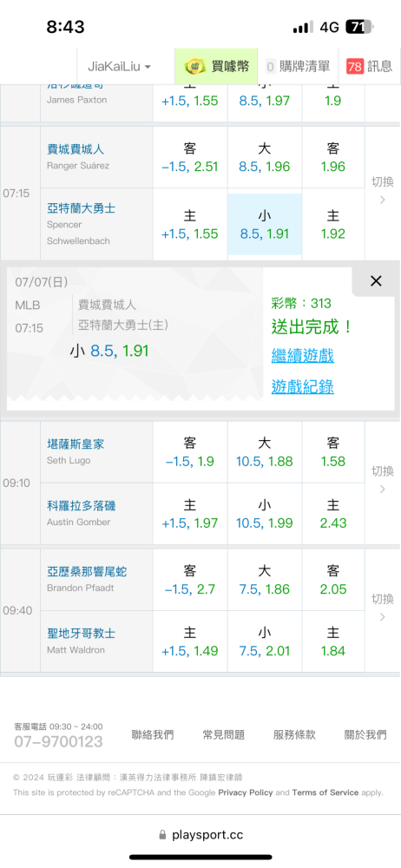Select 主 1.84 for 聖地牙哥教士
Image resolution: width=401 pixels, height=868 pixels.
coord(333,641)
